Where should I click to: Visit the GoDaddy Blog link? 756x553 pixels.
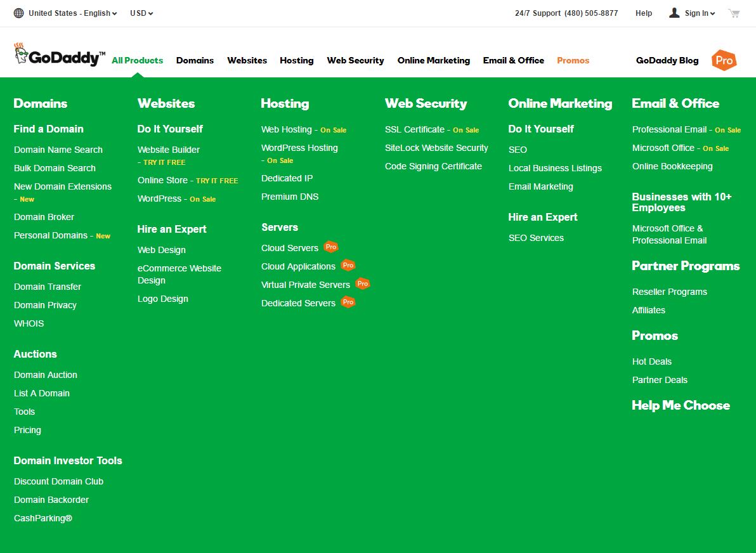[667, 61]
